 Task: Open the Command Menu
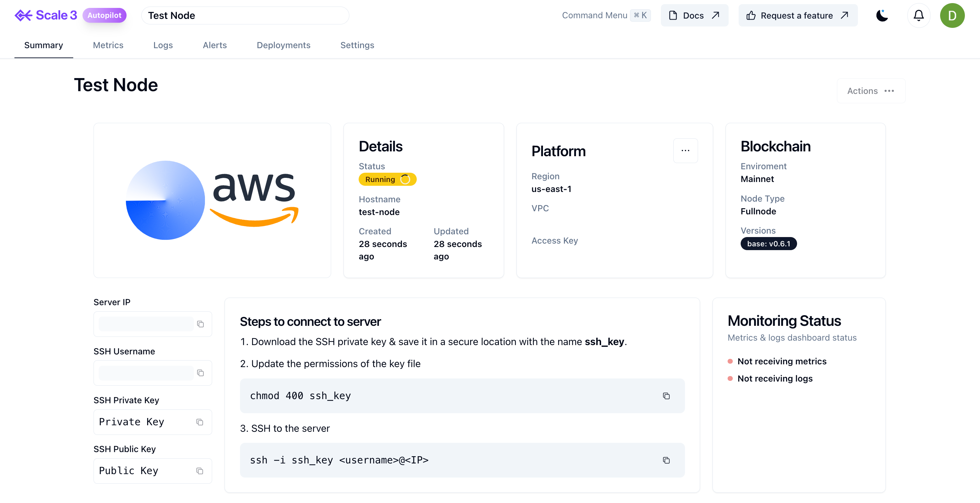click(x=606, y=15)
